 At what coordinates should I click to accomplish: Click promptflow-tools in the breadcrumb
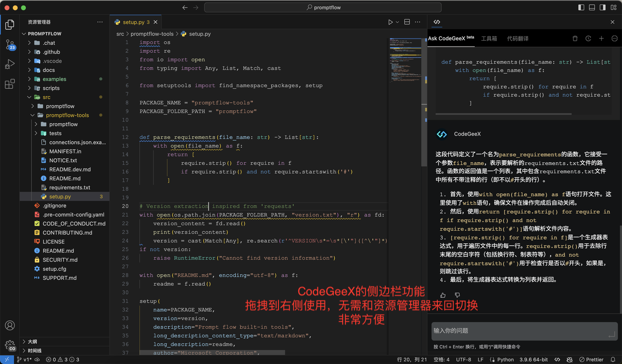click(x=152, y=34)
